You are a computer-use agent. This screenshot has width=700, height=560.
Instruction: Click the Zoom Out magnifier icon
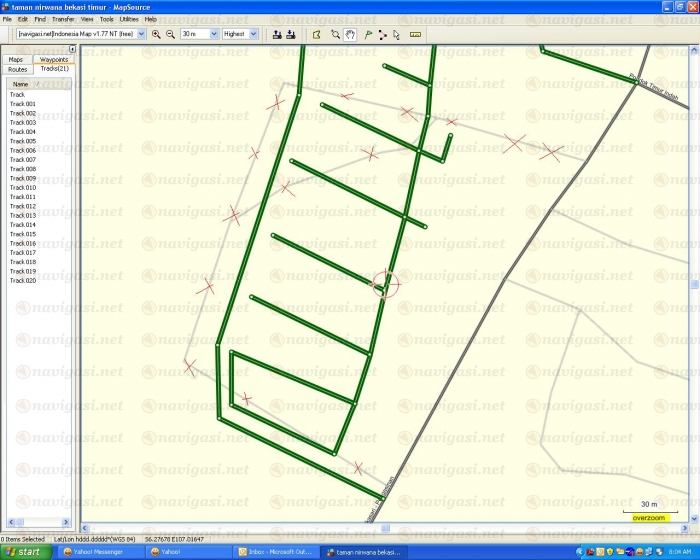[170, 34]
